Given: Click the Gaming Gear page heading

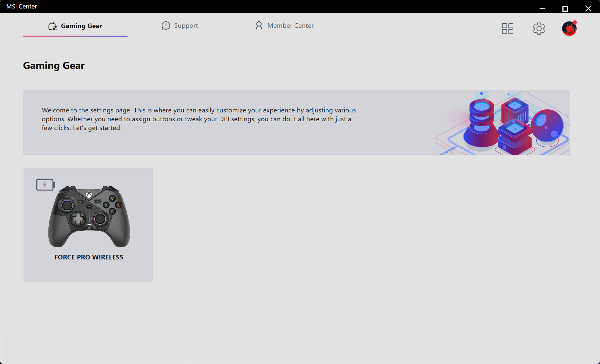Looking at the screenshot, I should click(x=54, y=65).
